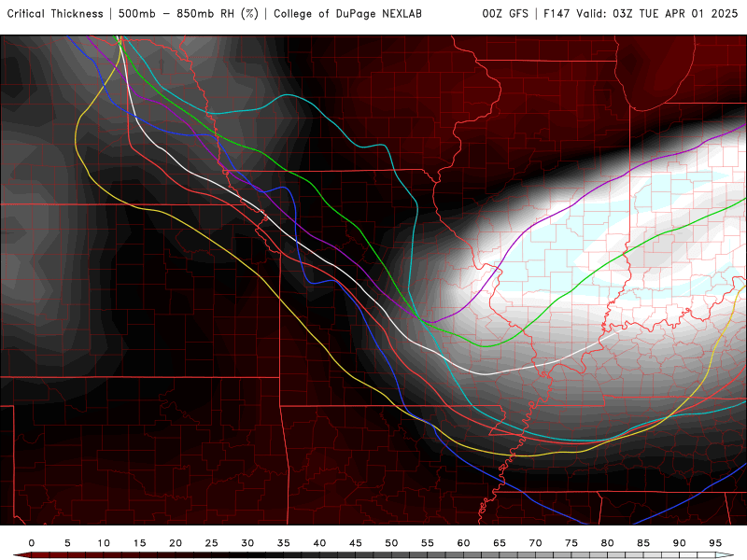This screenshot has width=747, height=560.
Task: Select the "85" color bar value
Action: click(643, 543)
